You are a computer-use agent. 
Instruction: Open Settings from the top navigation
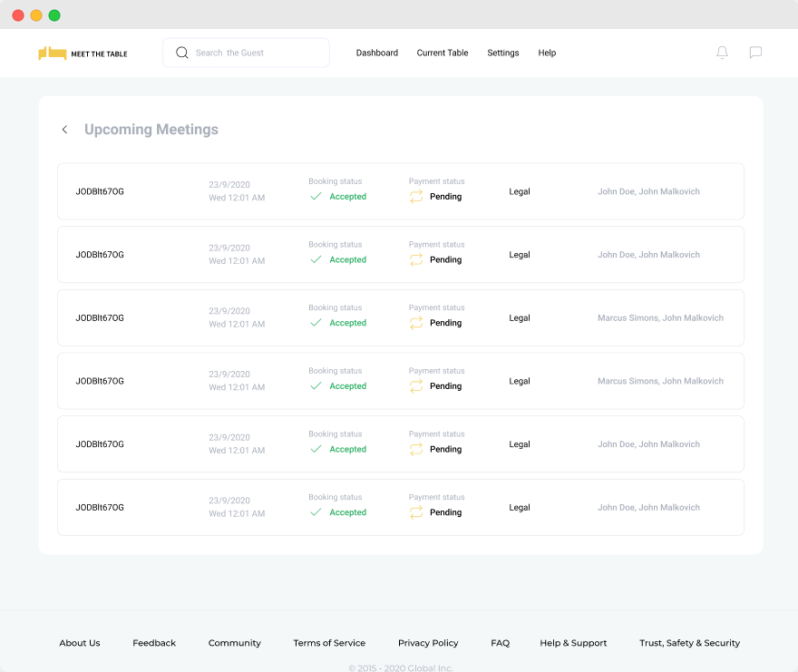pyautogui.click(x=502, y=53)
